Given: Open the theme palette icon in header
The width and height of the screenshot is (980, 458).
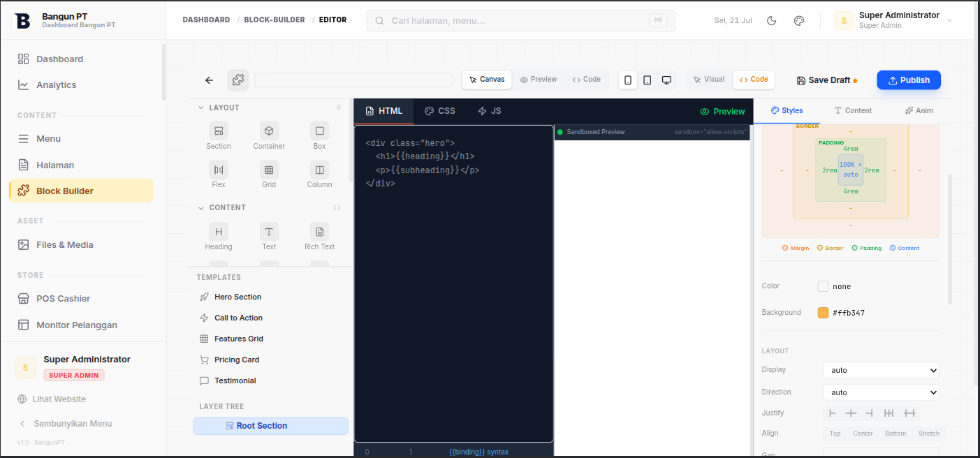Looking at the screenshot, I should click(x=799, y=21).
